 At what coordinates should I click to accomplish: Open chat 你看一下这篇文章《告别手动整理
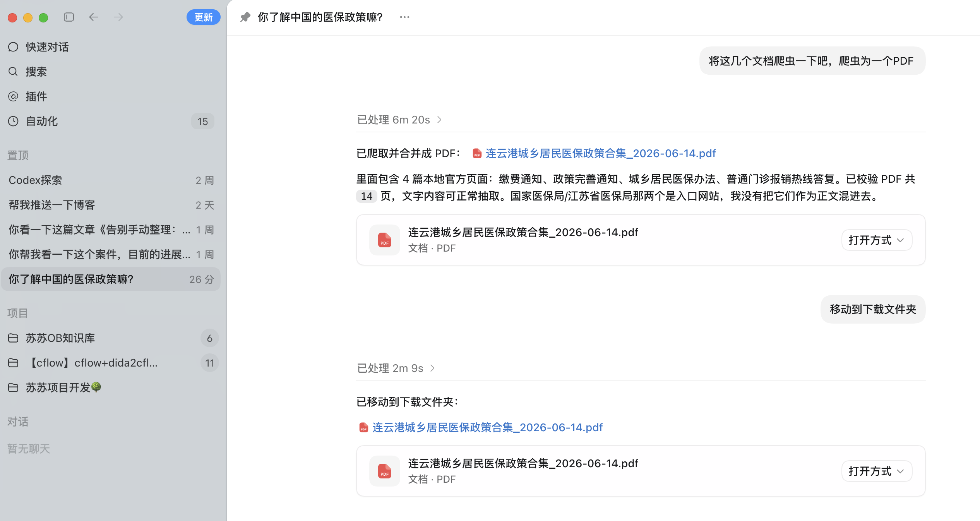coord(111,230)
